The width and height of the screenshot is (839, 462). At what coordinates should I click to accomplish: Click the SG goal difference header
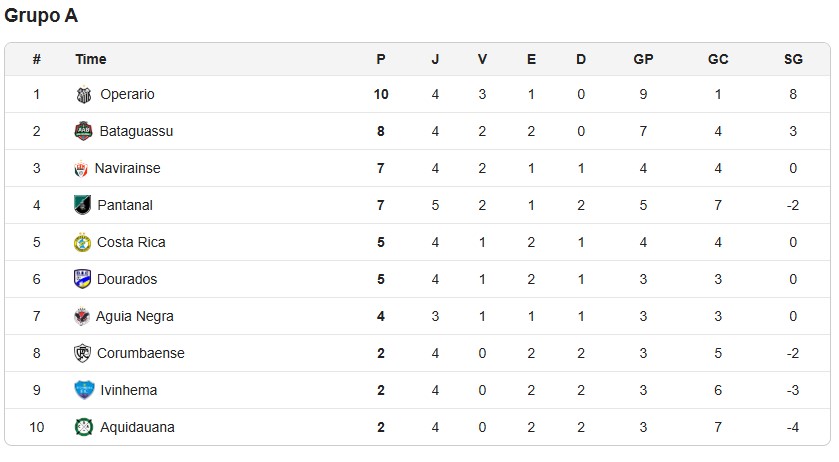coord(793,59)
